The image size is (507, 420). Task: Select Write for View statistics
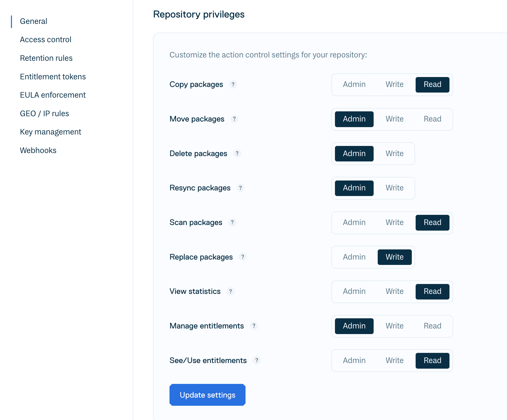(395, 291)
